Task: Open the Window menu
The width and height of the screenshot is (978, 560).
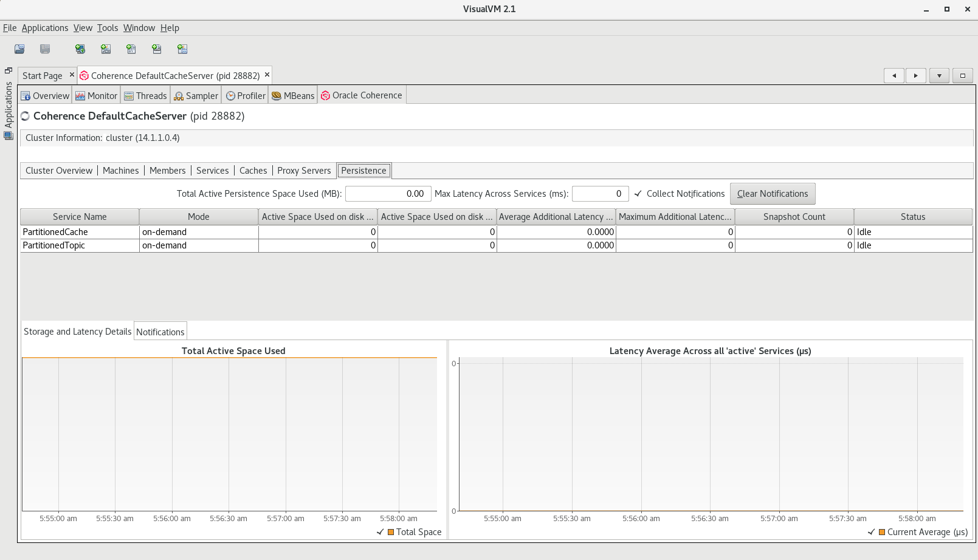Action: (139, 28)
